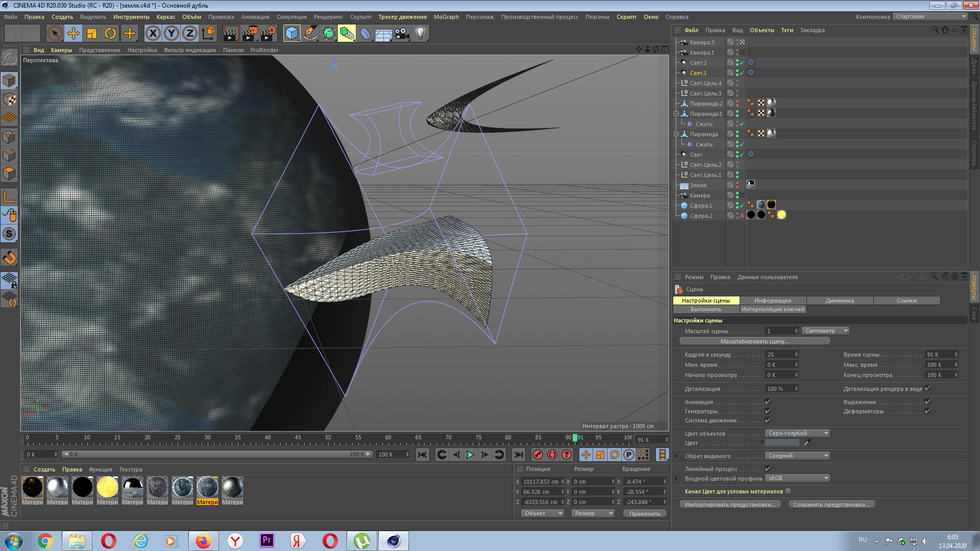Toggle Z axis lock icon

(190, 34)
